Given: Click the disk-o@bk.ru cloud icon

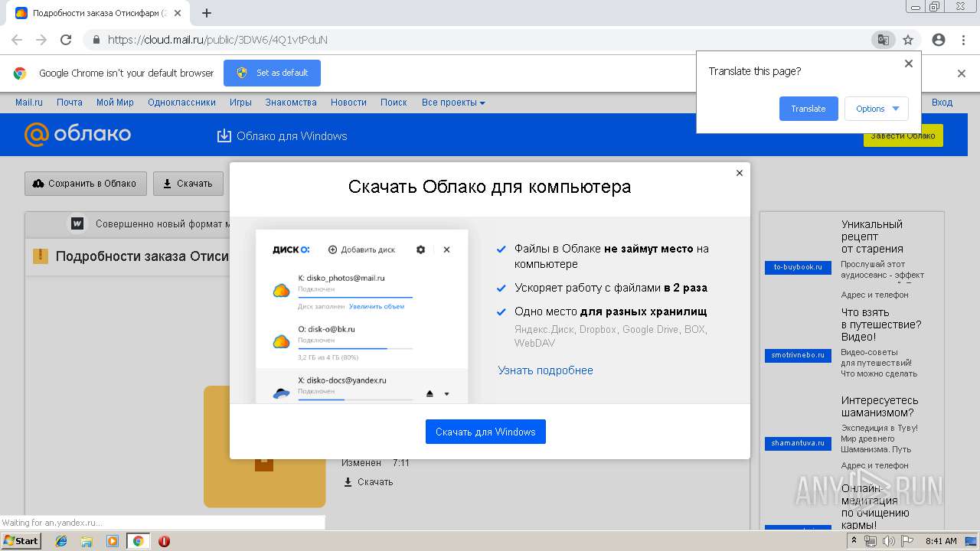Looking at the screenshot, I should 282,341.
